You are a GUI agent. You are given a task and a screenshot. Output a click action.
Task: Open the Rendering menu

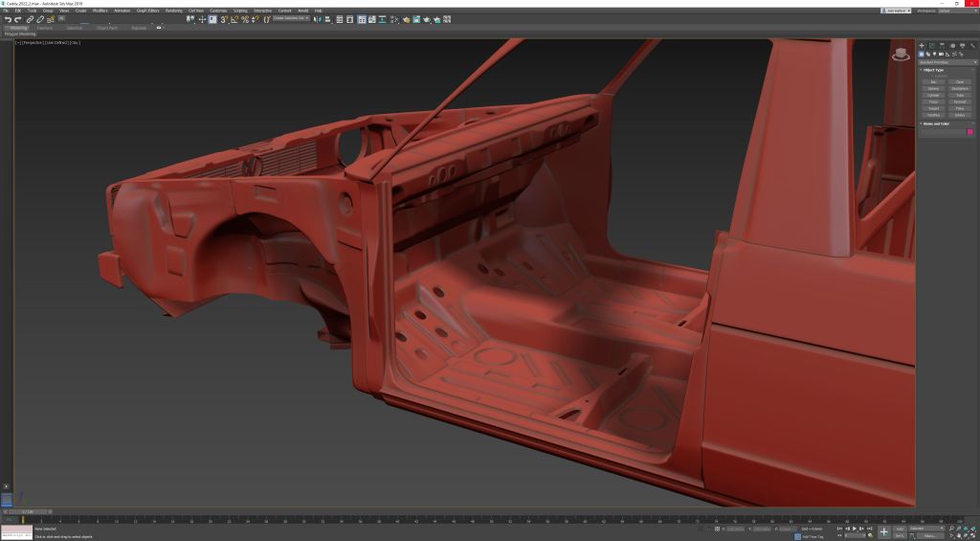(173, 11)
